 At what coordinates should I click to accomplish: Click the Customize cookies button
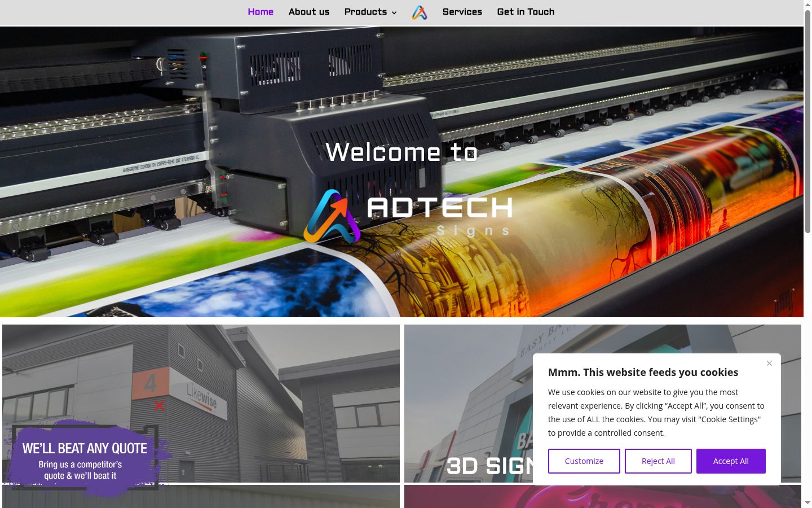click(584, 461)
